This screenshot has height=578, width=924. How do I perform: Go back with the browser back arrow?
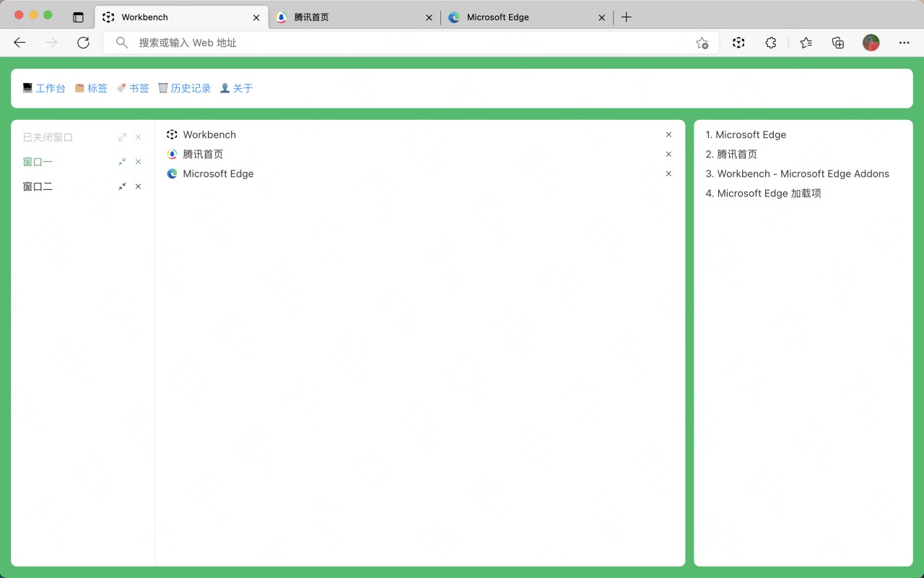click(x=19, y=43)
